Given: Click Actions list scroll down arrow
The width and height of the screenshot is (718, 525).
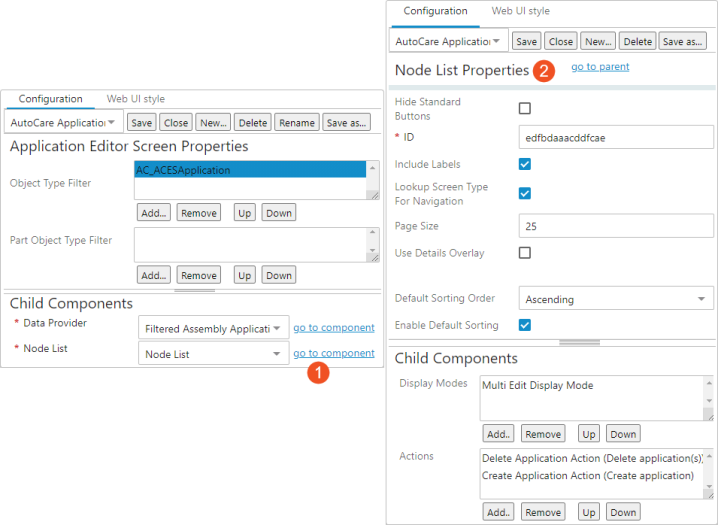Looking at the screenshot, I should (709, 487).
